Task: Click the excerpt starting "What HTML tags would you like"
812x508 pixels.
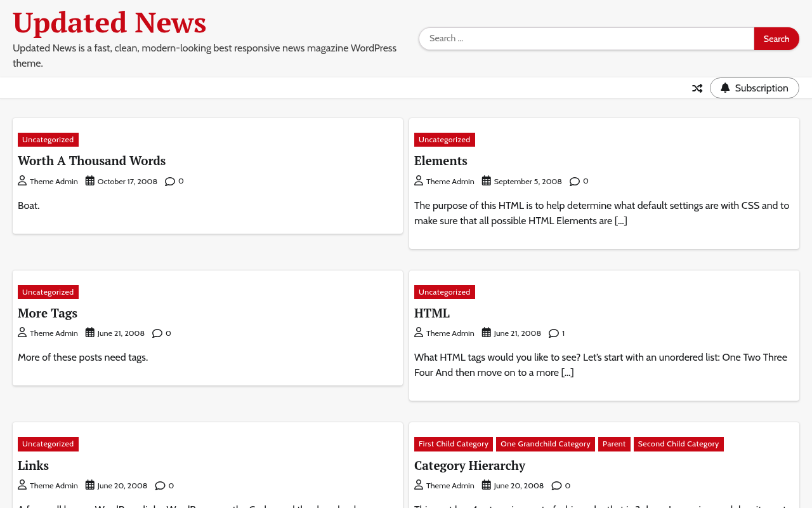Action: click(x=601, y=365)
